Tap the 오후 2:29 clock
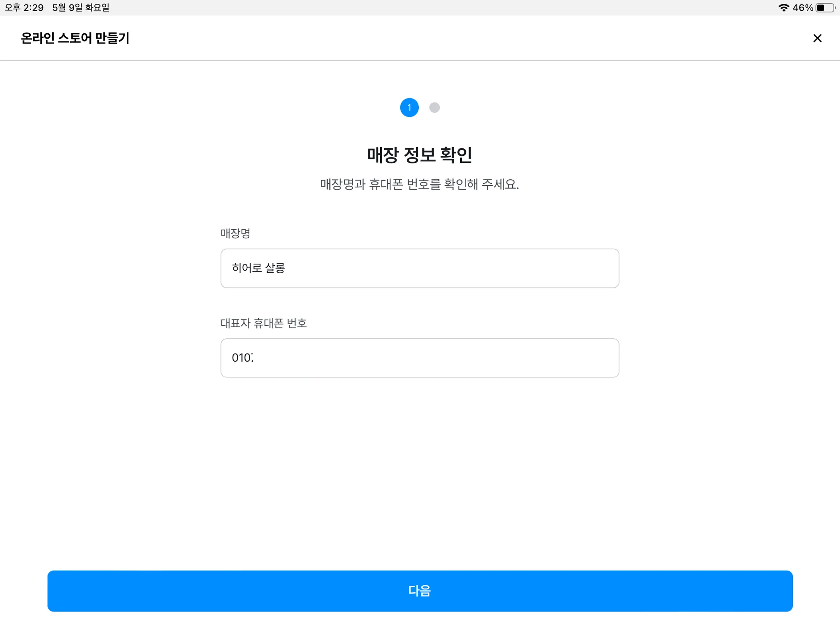The image size is (840, 630). tap(24, 7)
